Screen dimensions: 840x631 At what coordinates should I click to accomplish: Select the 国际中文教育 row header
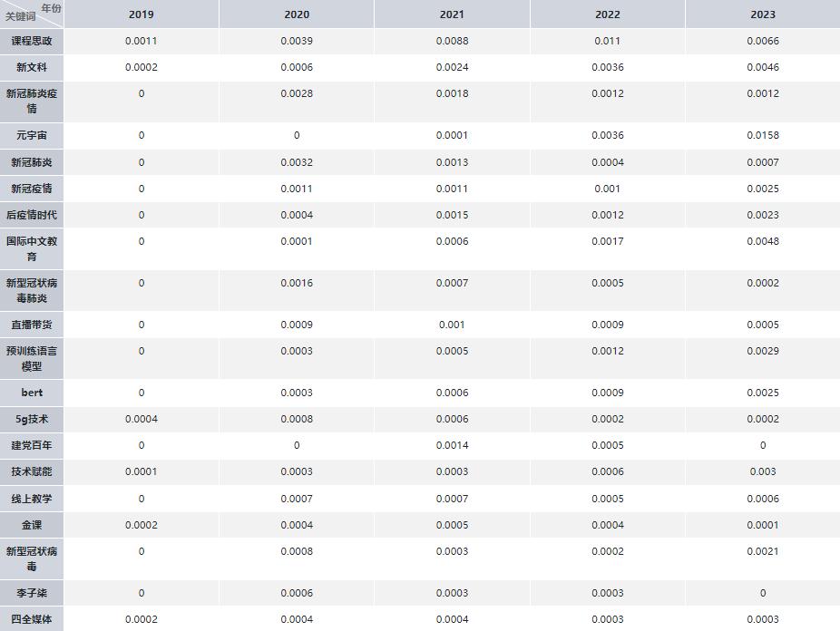pos(32,248)
